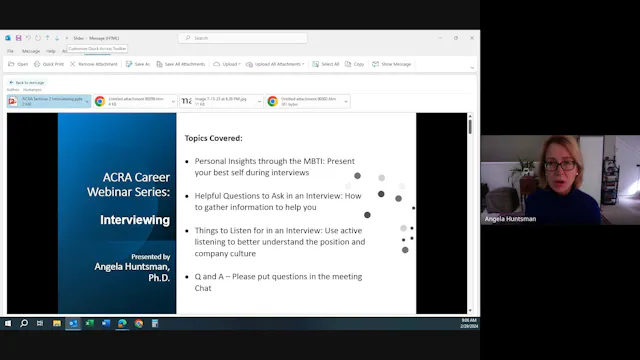Viewport: 640px width, 360px height.
Task: Click the Back to message link
Action: pos(27,82)
